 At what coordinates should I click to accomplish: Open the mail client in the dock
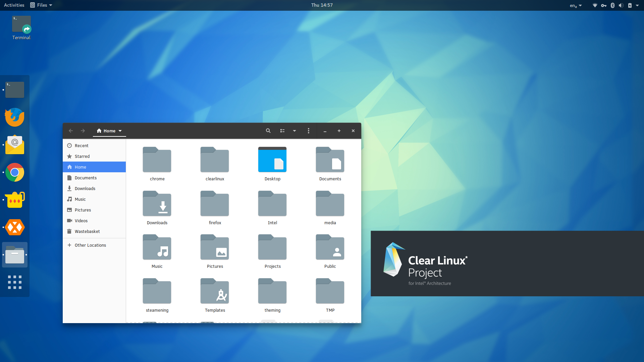(x=15, y=145)
